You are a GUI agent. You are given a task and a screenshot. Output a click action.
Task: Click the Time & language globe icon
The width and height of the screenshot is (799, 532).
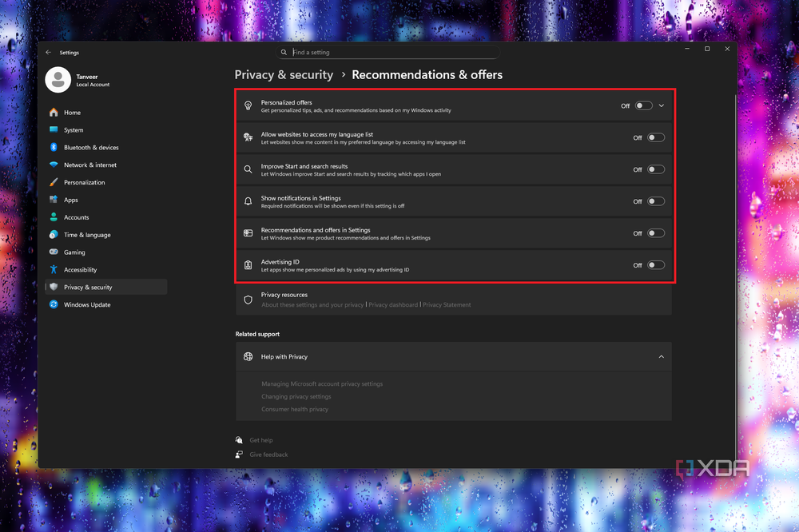pos(54,234)
